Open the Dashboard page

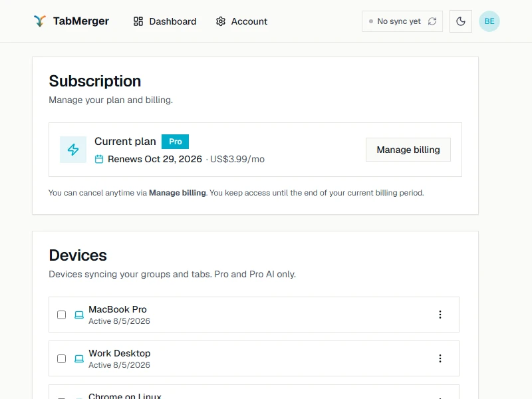pyautogui.click(x=165, y=21)
